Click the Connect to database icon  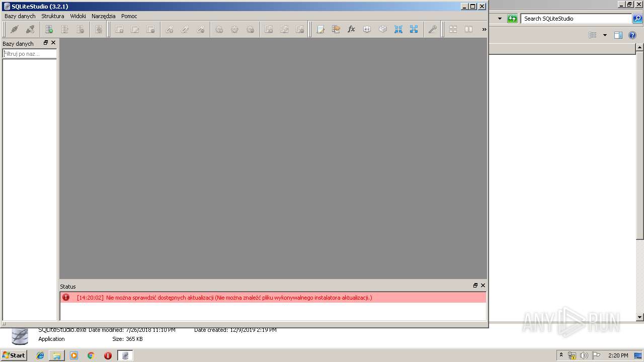tap(15, 30)
